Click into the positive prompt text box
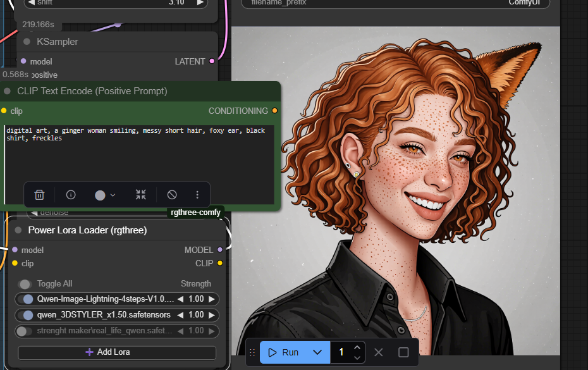The height and width of the screenshot is (370, 588). (x=139, y=158)
